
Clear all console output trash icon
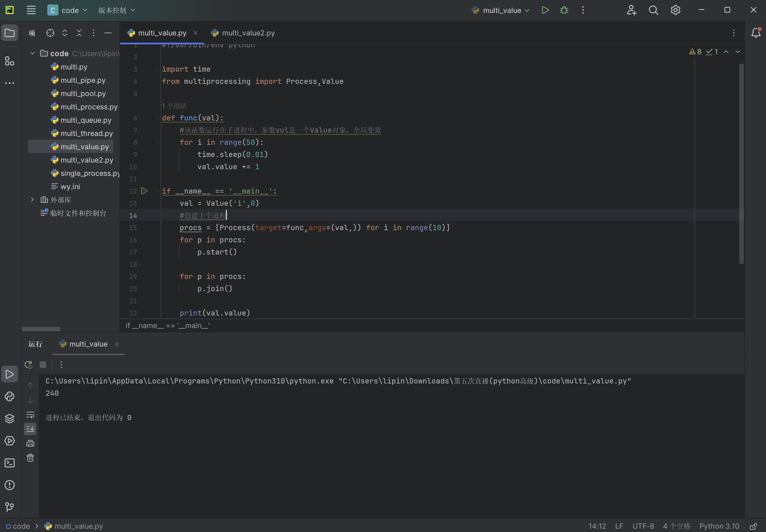coord(30,458)
